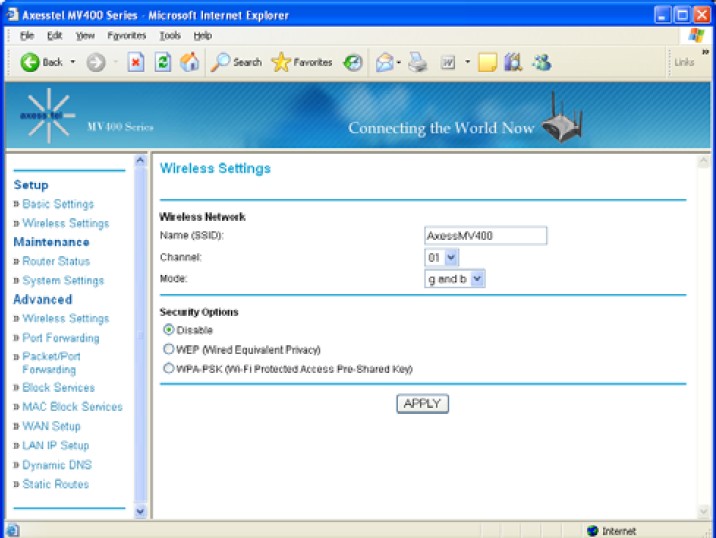
Task: Open WAN Setup link
Action: click(x=52, y=426)
